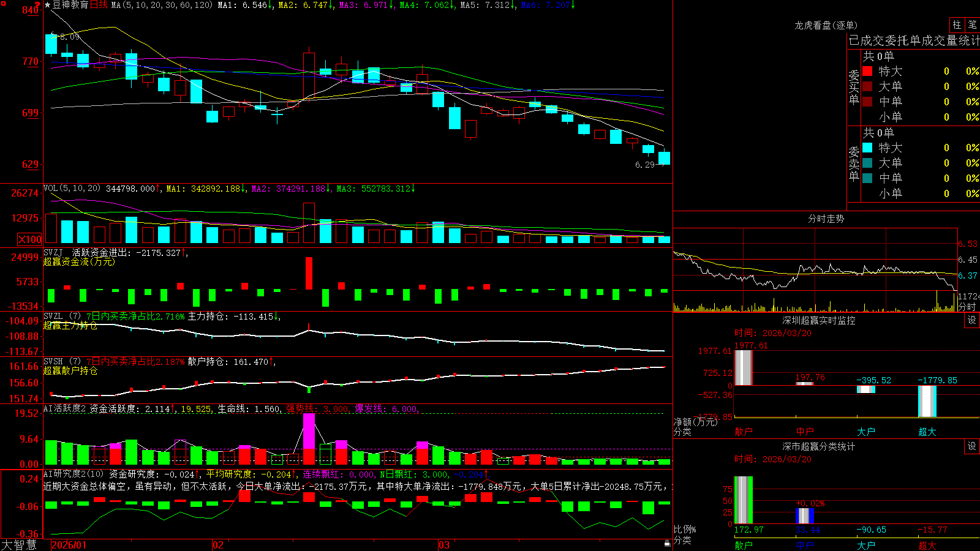Click the X100 volume scale box
This screenshot has height=551, width=980.
tap(30, 239)
